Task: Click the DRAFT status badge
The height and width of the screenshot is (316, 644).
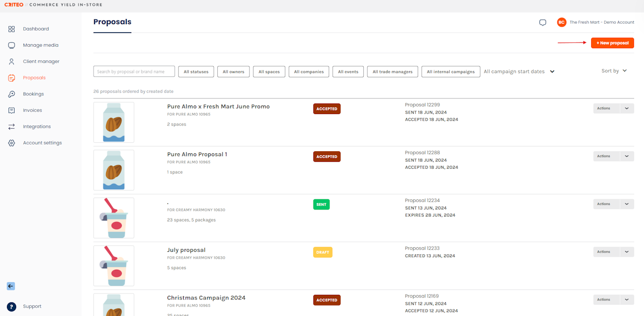Action: pos(323,252)
